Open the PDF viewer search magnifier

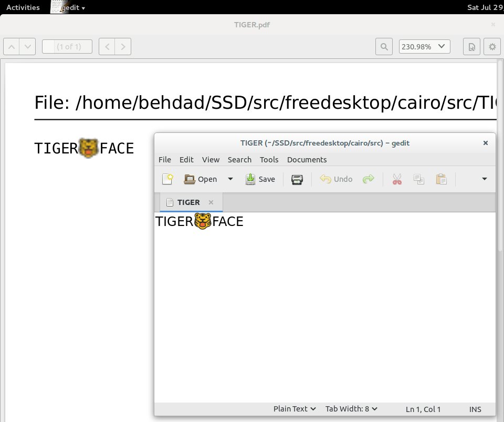pos(384,47)
